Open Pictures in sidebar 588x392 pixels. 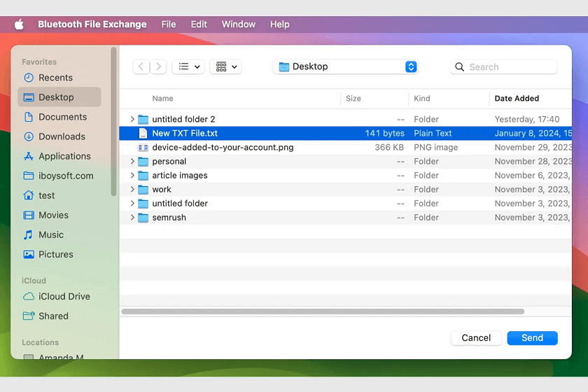tap(59, 254)
